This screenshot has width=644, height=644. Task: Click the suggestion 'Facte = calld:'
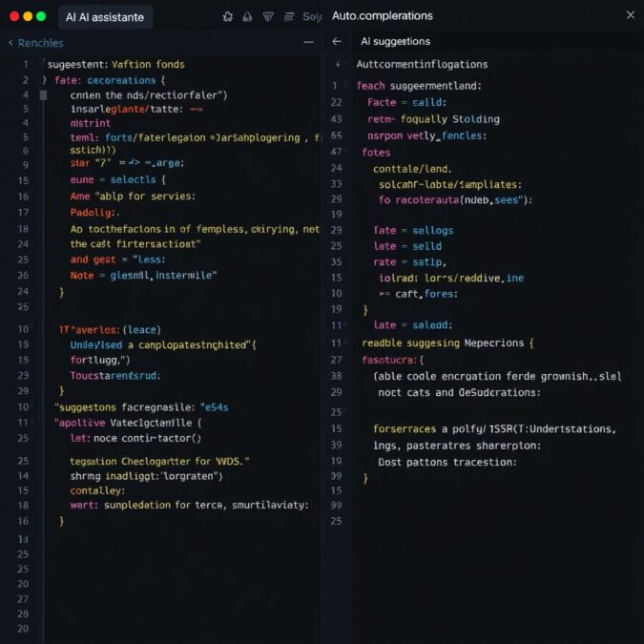(x=406, y=102)
